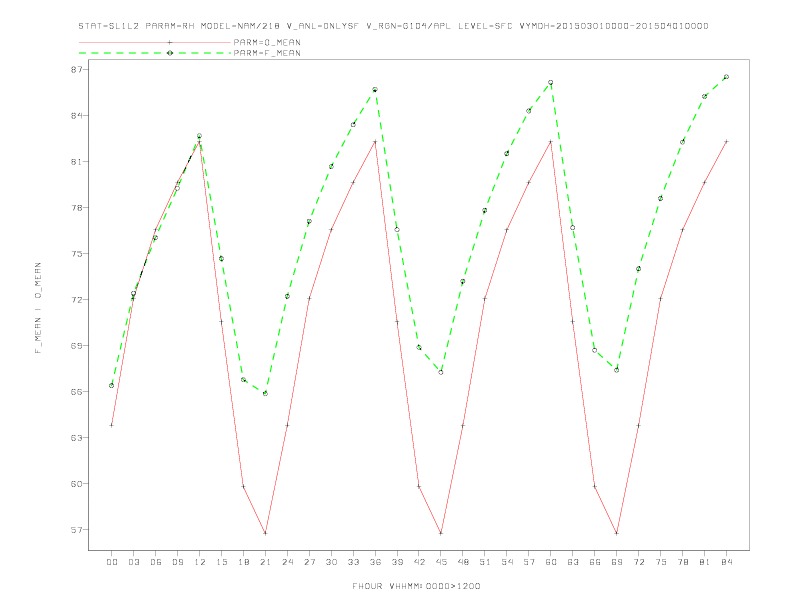Click the red O_MEAN trough marker at hour 45
The image size is (792, 612).
[x=441, y=533]
